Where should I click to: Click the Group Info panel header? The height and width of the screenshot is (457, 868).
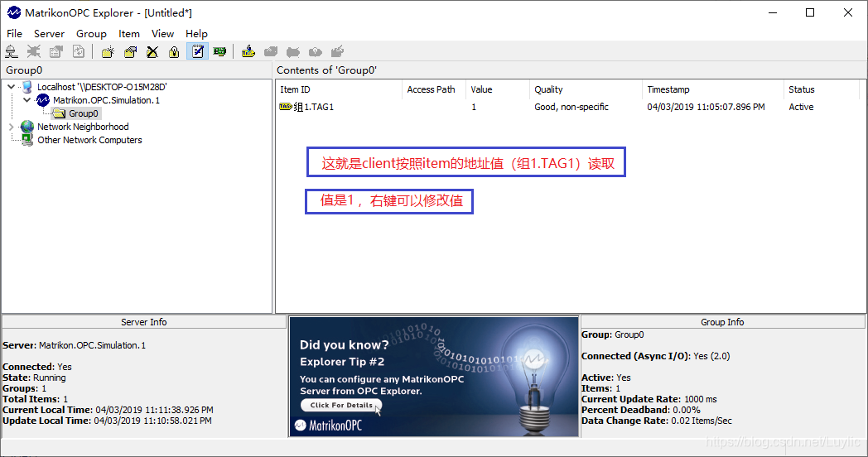click(x=722, y=322)
